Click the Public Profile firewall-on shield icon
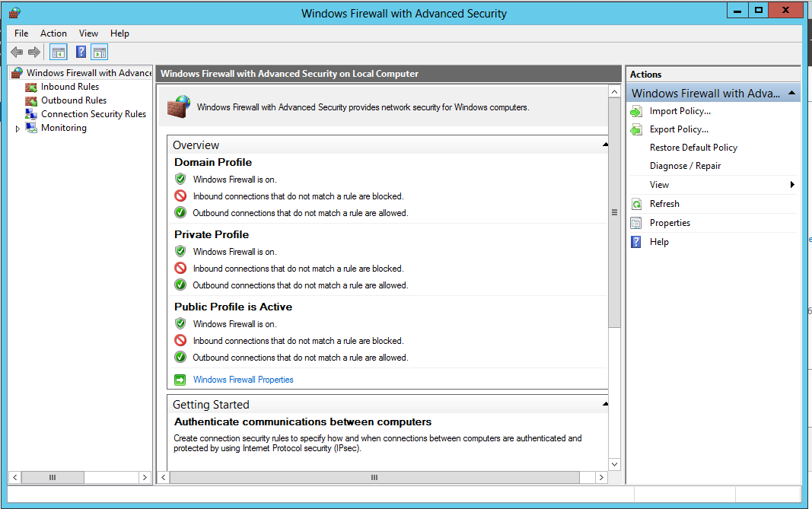Image resolution: width=812 pixels, height=509 pixels. point(180,323)
